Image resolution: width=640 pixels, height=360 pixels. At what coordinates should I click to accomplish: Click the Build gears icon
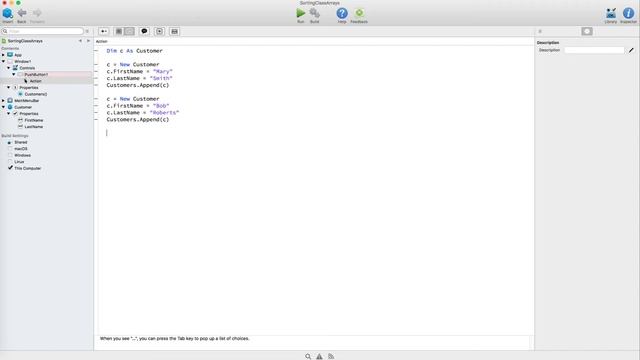coord(314,15)
